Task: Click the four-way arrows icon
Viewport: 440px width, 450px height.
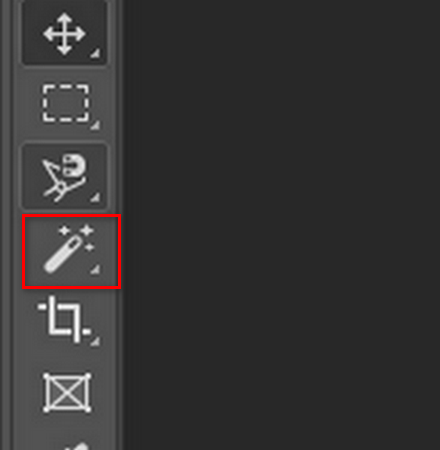Action: [x=64, y=34]
